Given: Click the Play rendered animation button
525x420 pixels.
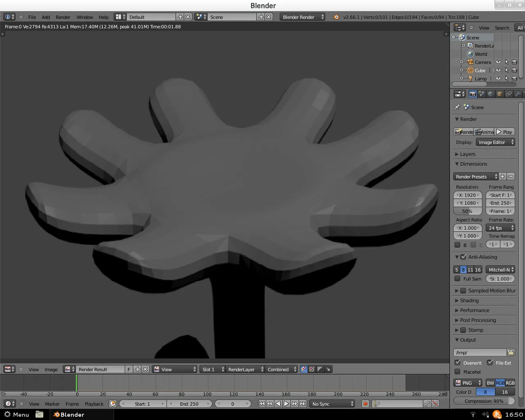Looking at the screenshot, I should [x=504, y=132].
